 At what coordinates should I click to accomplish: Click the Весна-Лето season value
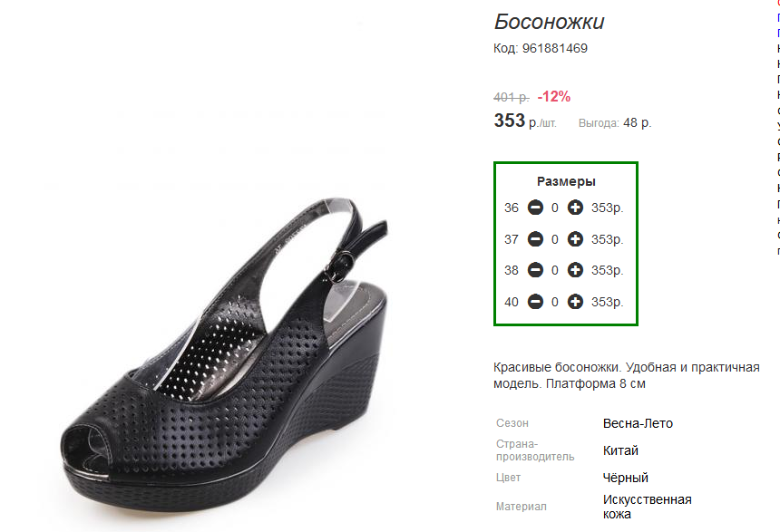(x=638, y=423)
